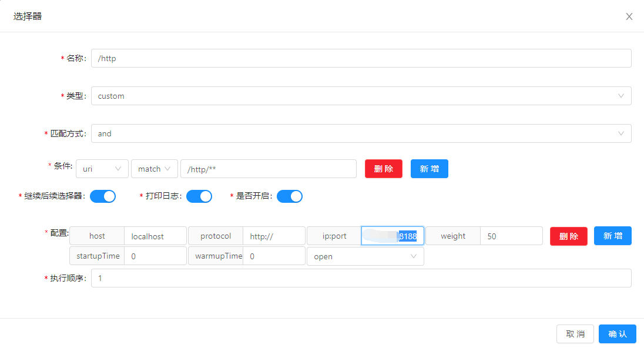Viewport: 644px width, 348px height.
Task: Click the red 删除 button in 配置 row
Action: click(x=569, y=236)
